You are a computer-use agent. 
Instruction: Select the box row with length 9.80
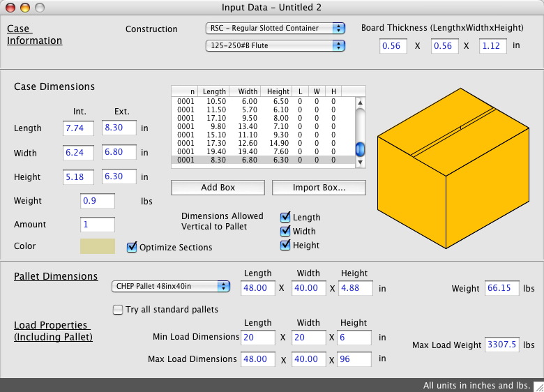(x=264, y=126)
